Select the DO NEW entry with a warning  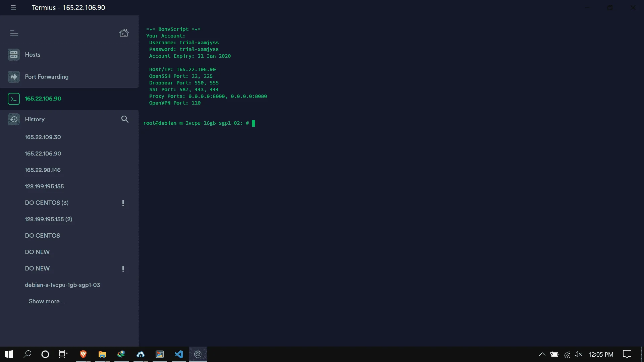coord(37,268)
